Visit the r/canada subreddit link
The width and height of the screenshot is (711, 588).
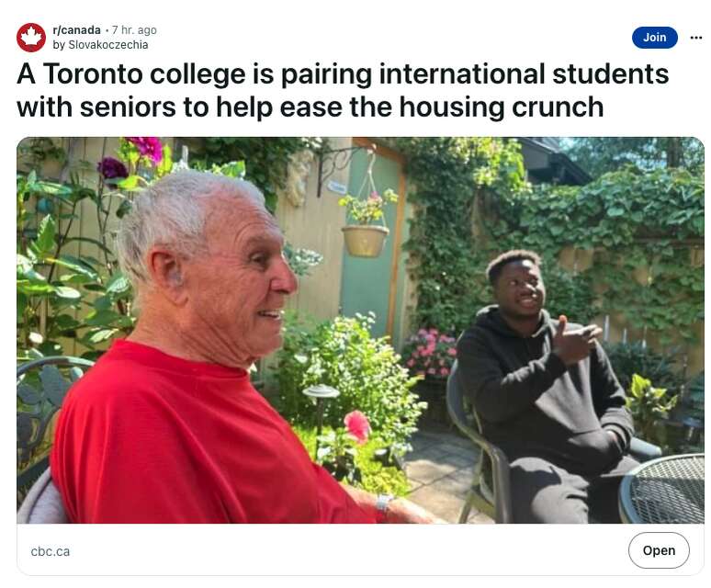76,30
